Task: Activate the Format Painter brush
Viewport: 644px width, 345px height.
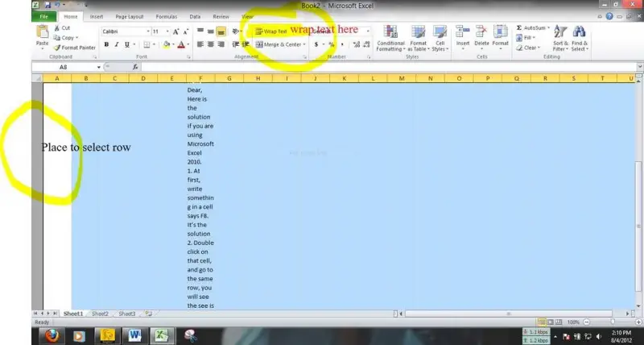Action: 74,48
